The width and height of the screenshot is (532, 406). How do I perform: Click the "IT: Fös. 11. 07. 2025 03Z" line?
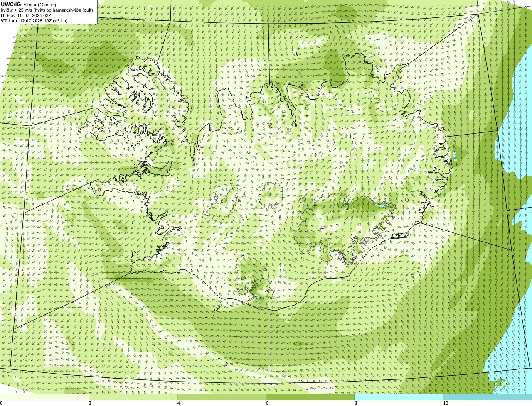26,15
